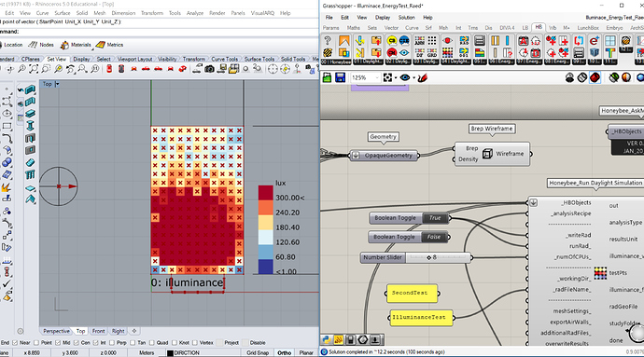
Task: Save the Grasshopper document with the floppy icon
Action: 340,77
